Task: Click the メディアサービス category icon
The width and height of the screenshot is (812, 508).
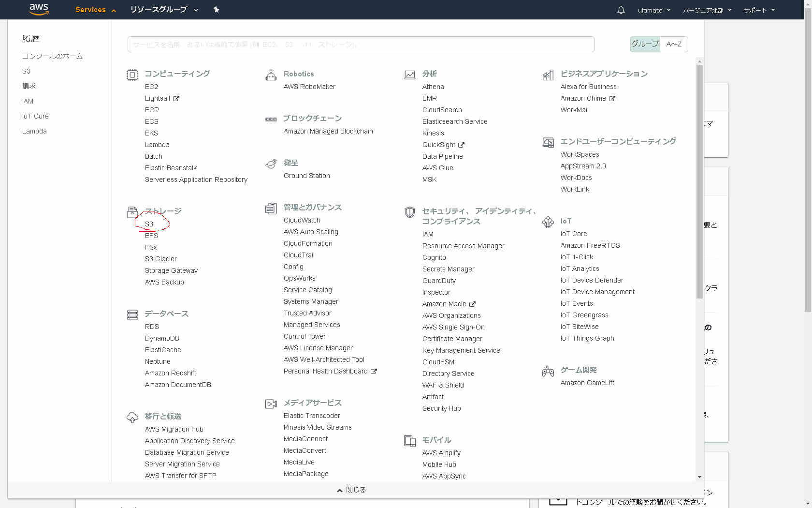Action: 271,403
